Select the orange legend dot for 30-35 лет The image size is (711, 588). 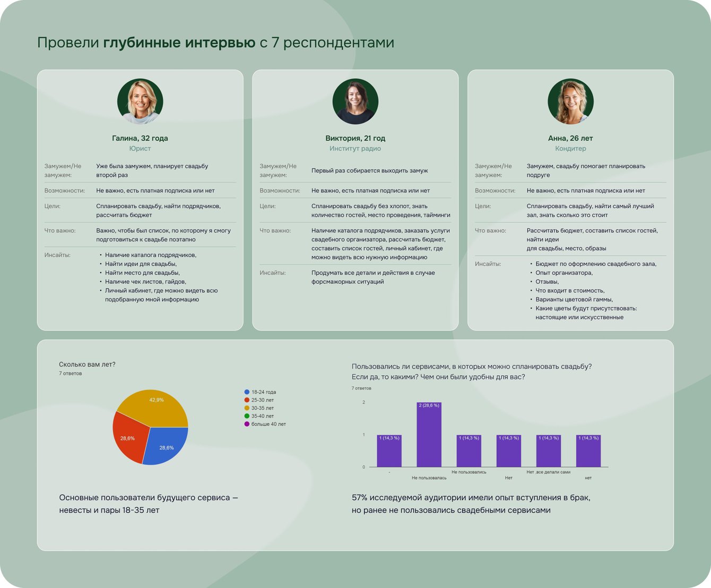click(x=247, y=408)
